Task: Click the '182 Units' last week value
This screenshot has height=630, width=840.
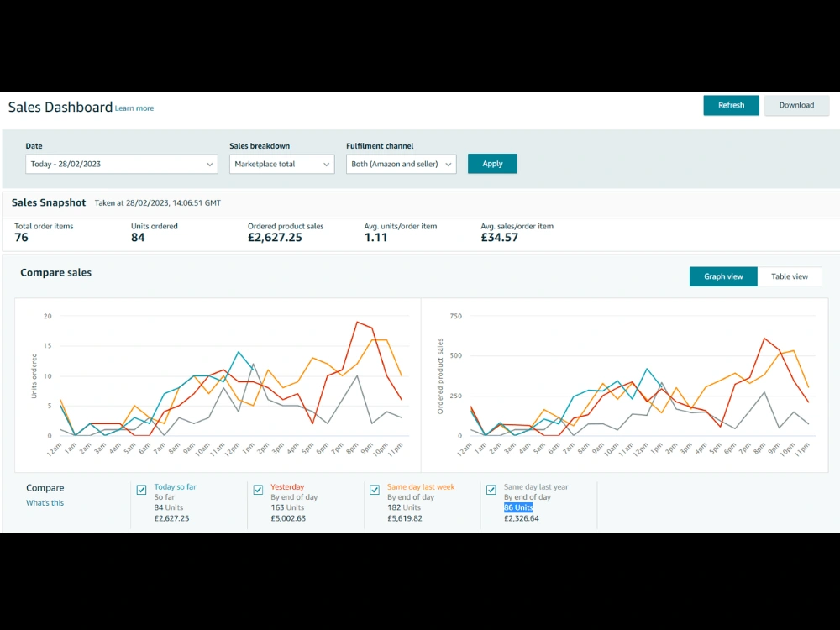Action: [404, 507]
